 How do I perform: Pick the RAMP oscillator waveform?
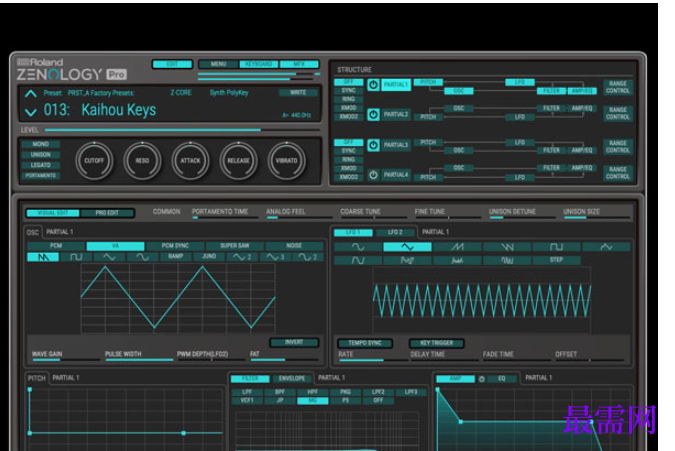click(176, 256)
